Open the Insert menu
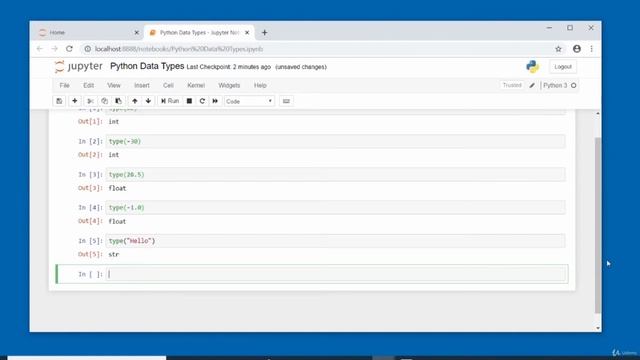Viewport: 640px width, 360px height. pos(142,85)
